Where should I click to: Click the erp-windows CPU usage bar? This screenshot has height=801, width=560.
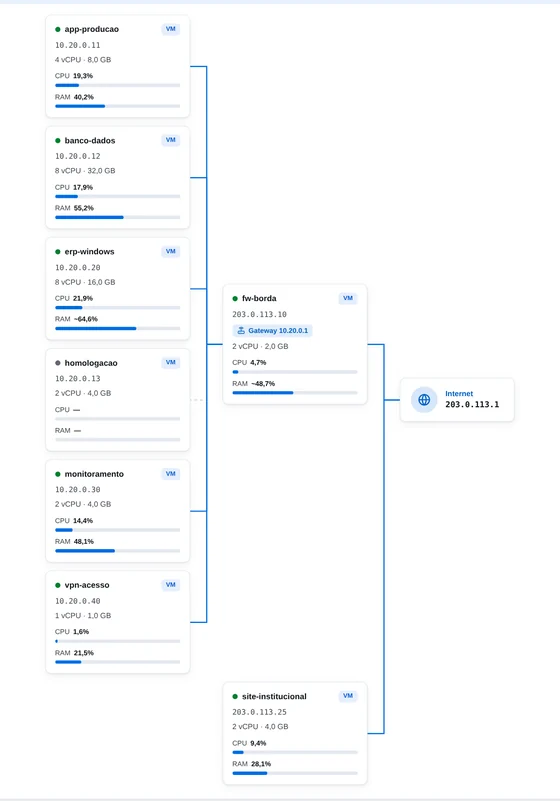pyautogui.click(x=118, y=308)
